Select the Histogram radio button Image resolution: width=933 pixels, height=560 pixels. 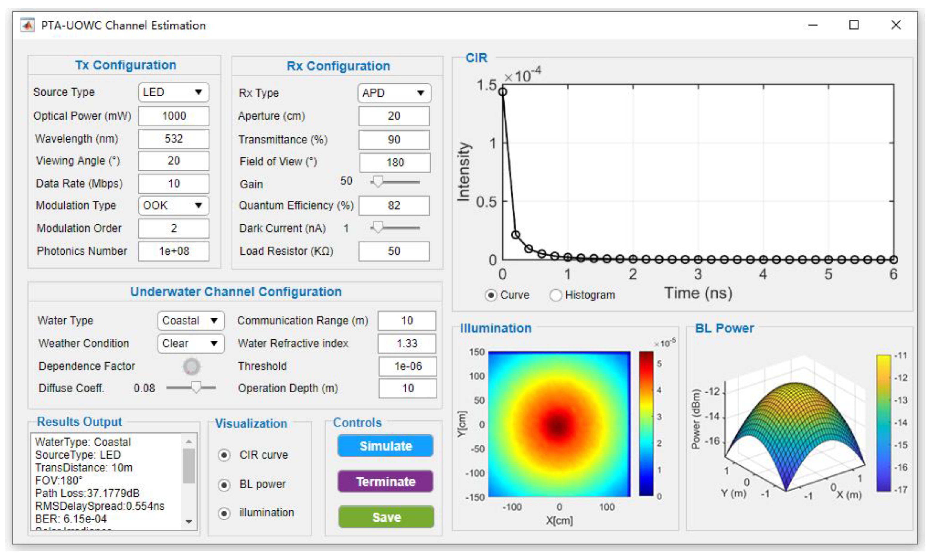556,295
